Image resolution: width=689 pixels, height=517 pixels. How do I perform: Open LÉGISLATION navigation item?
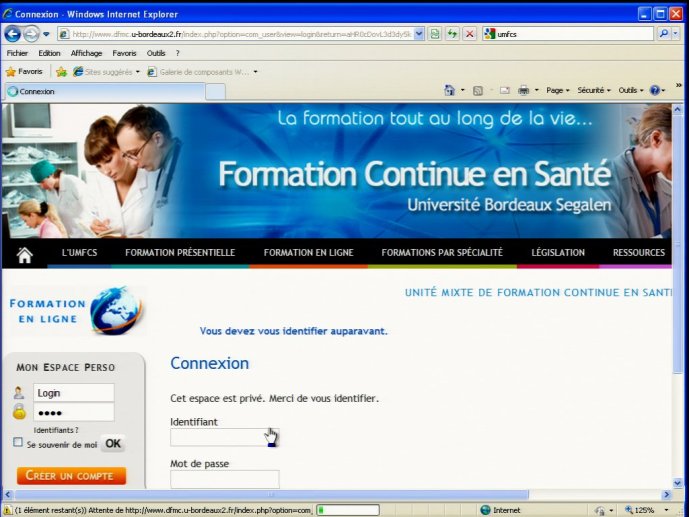(x=558, y=253)
